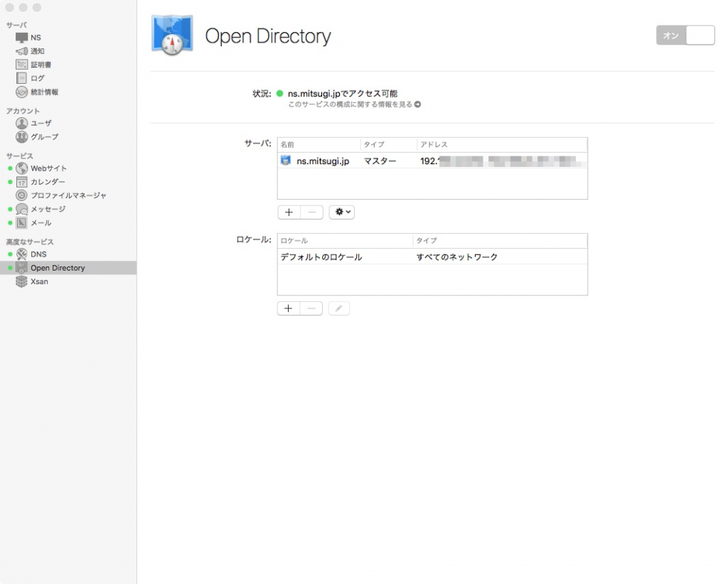The image size is (728, 584).
Task: Open service info arrow icon
Action: tap(417, 104)
